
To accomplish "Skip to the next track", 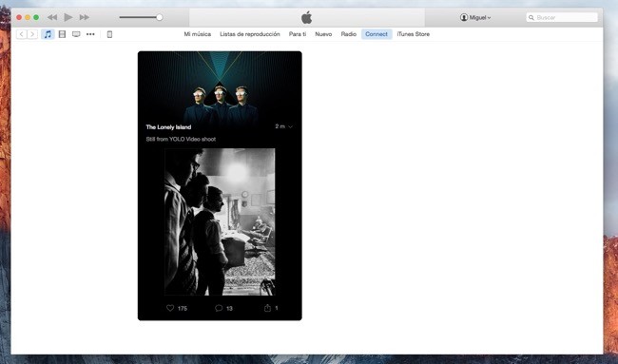I will 85,17.
